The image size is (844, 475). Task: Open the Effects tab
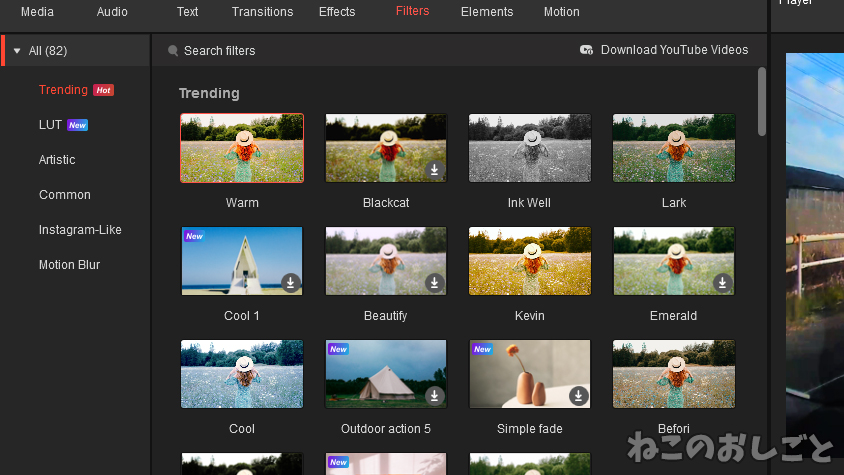click(x=337, y=12)
